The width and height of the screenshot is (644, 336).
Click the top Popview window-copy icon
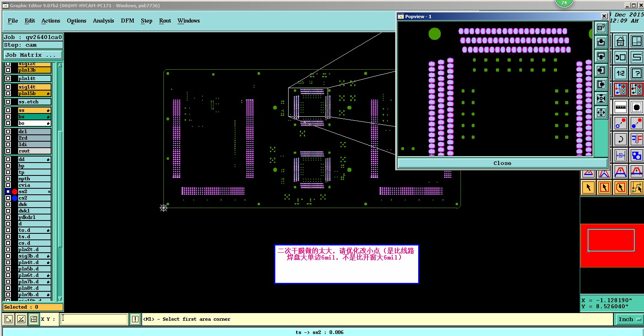tap(601, 28)
